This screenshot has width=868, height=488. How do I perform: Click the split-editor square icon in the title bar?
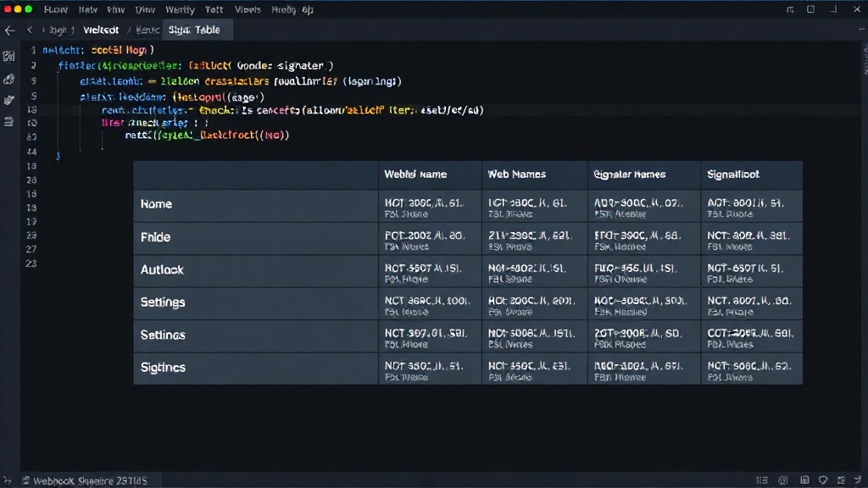pos(810,9)
